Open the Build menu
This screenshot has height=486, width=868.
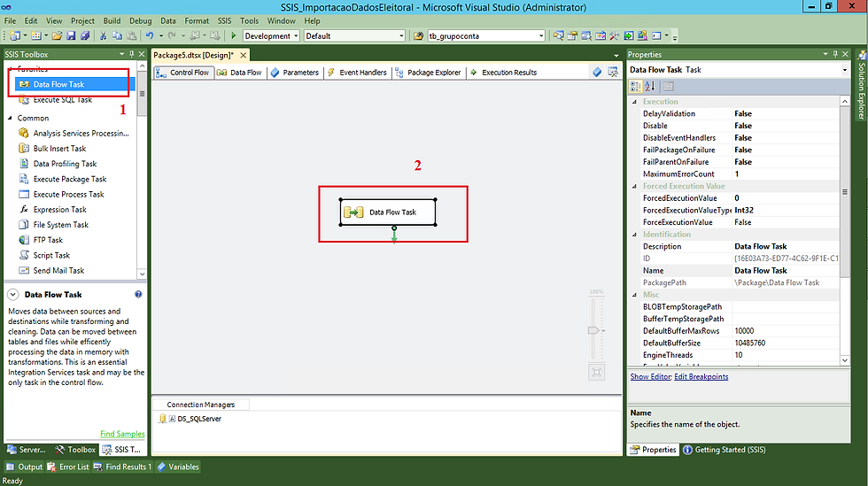[x=112, y=20]
